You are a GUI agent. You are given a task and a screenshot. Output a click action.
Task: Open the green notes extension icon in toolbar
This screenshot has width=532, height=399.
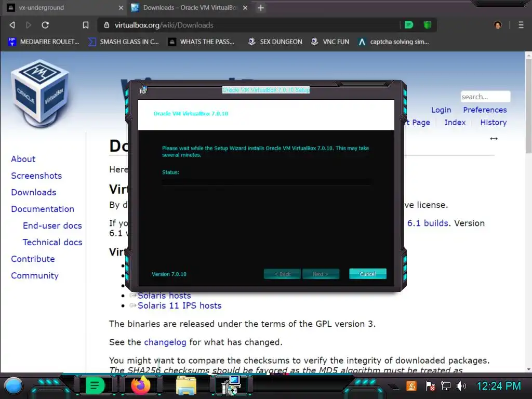pyautogui.click(x=409, y=25)
